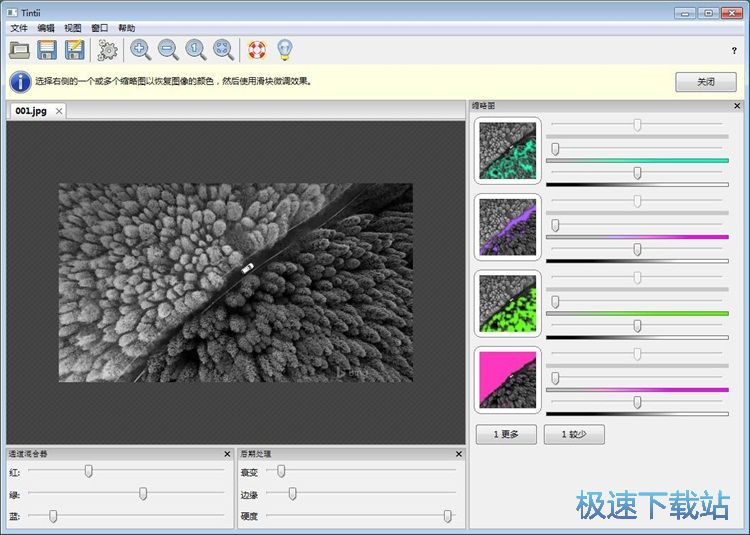Open preferences with the gear icon

[107, 49]
